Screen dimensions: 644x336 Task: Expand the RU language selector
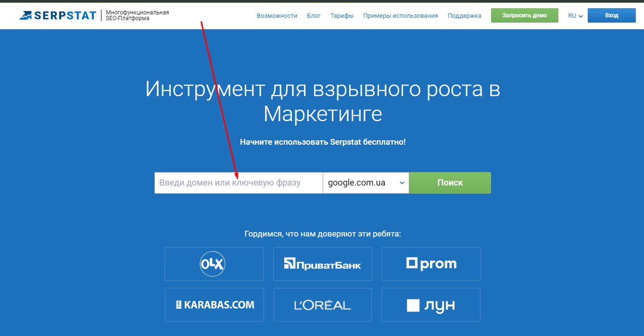coord(575,15)
